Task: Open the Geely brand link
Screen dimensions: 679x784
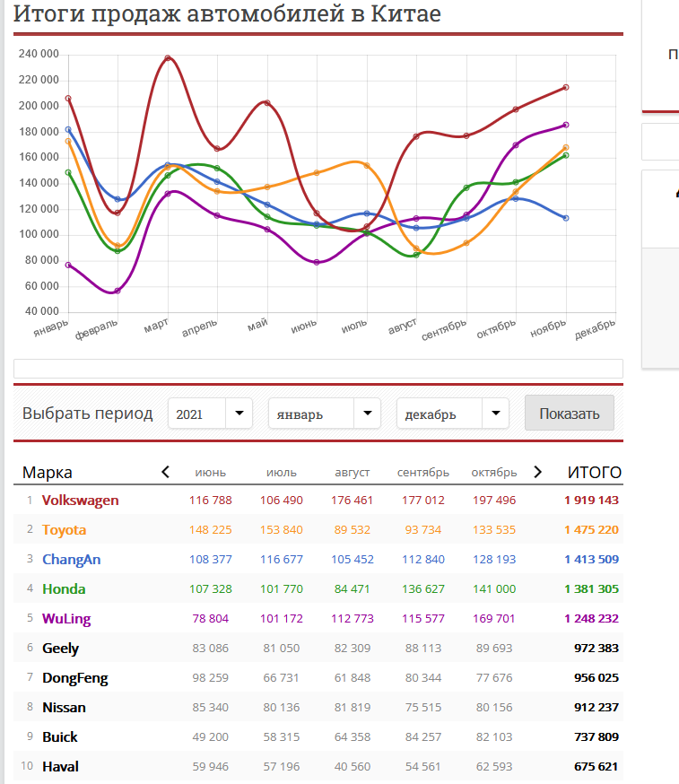Action: (x=60, y=648)
